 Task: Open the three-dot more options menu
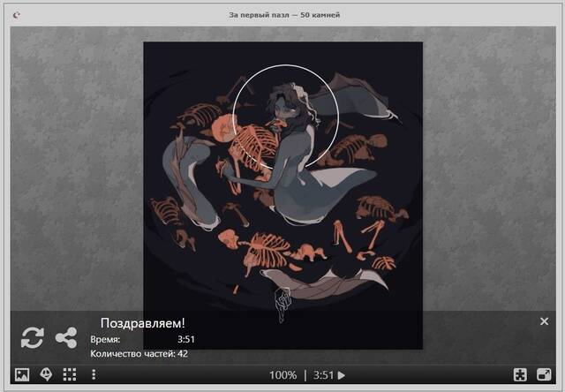point(94,374)
